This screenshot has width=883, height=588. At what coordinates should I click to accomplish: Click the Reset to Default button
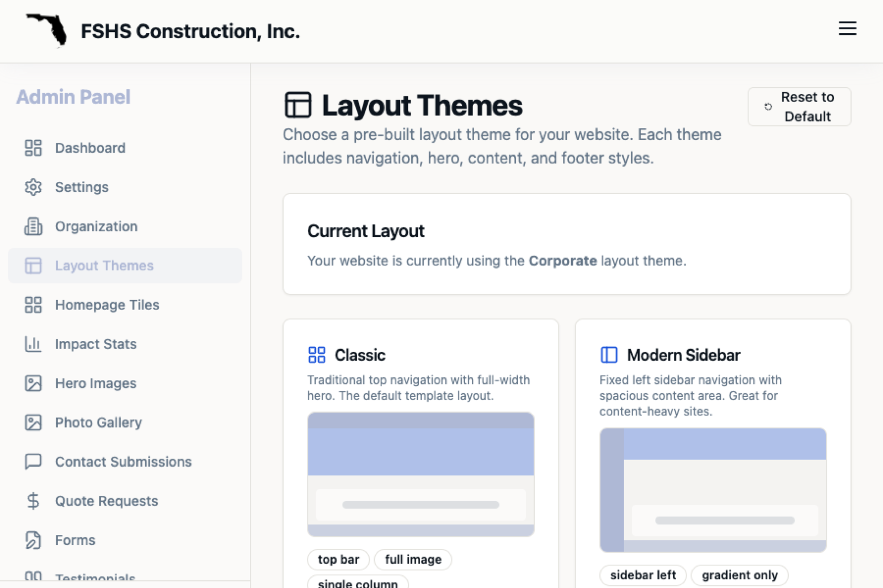[x=799, y=106]
